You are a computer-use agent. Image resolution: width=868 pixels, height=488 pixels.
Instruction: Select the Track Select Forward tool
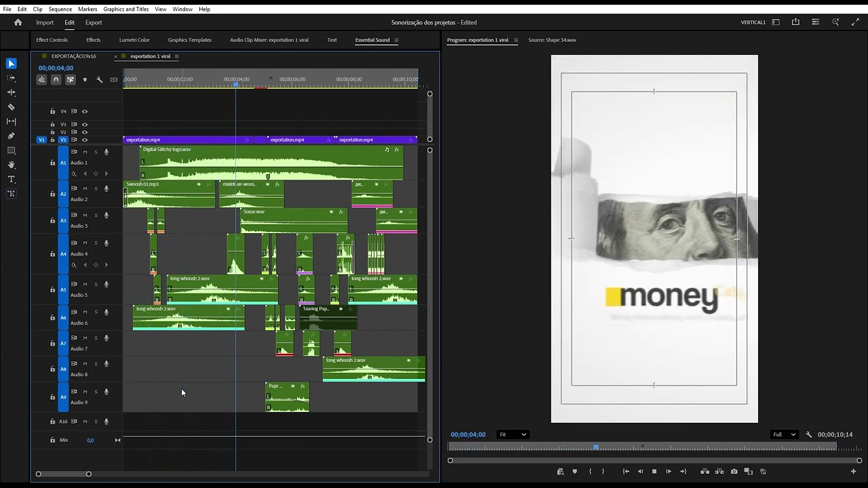click(x=12, y=78)
